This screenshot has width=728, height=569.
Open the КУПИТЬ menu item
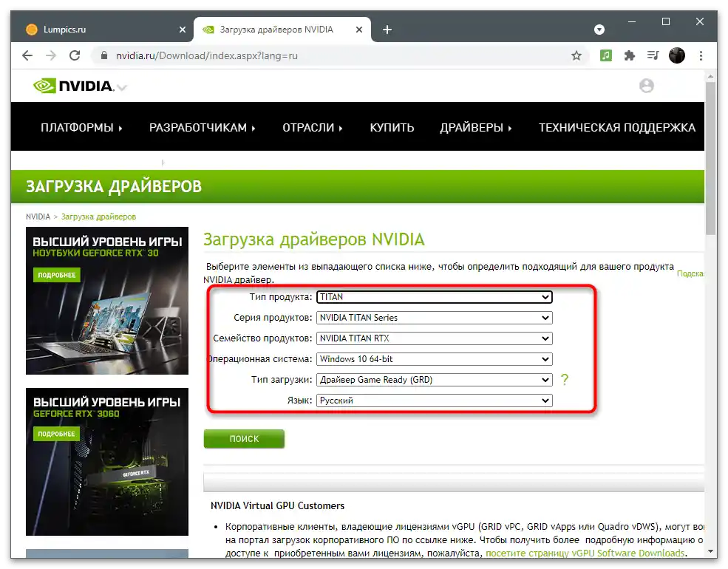point(392,128)
